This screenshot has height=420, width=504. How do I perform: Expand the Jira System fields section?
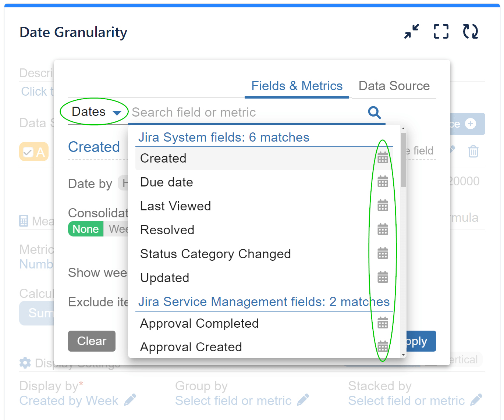(224, 137)
